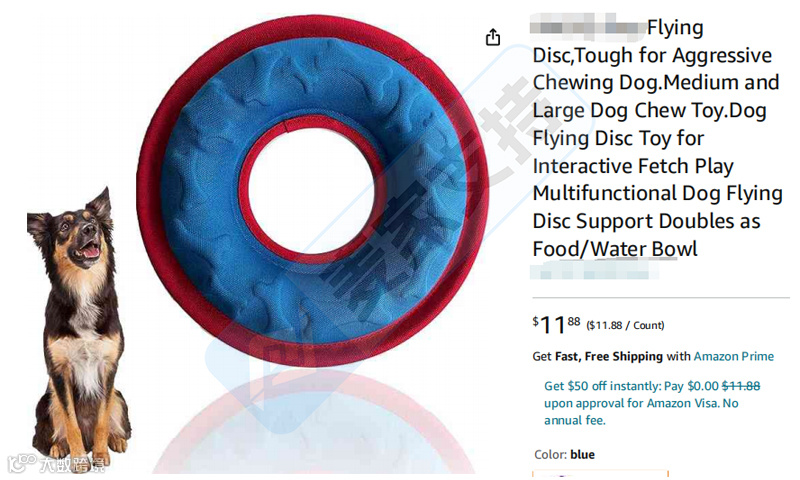Screen dimensions: 800x480
Task: Click 'upon approval for Amazon Visa' text
Action: click(x=632, y=403)
